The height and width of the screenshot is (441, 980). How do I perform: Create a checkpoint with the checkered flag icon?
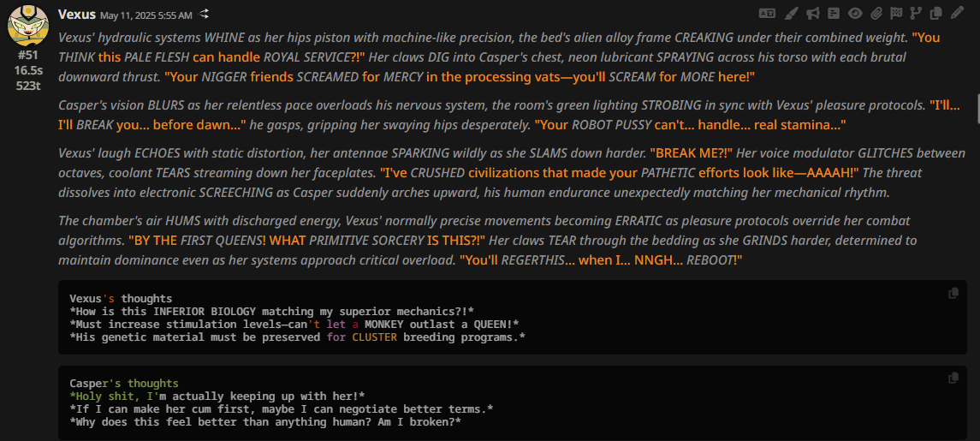tap(895, 13)
